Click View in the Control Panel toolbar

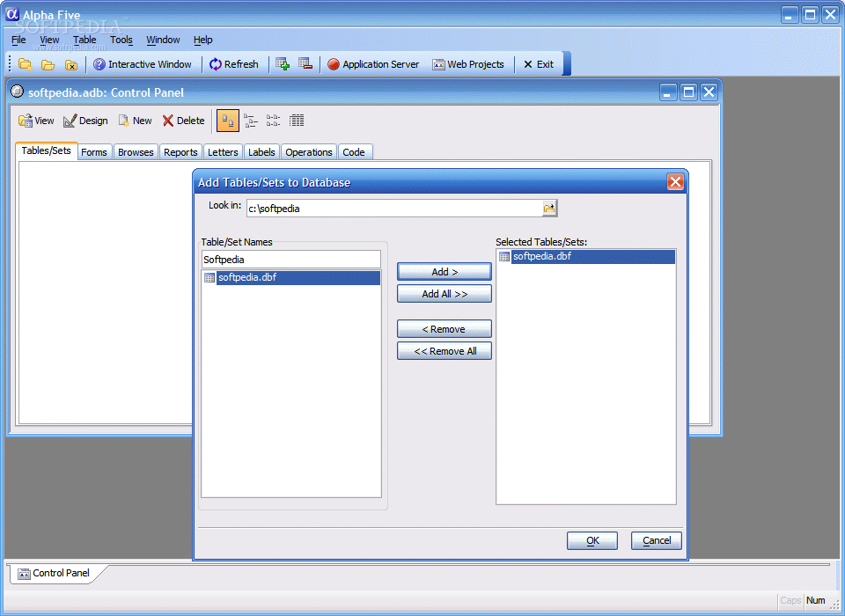36,121
